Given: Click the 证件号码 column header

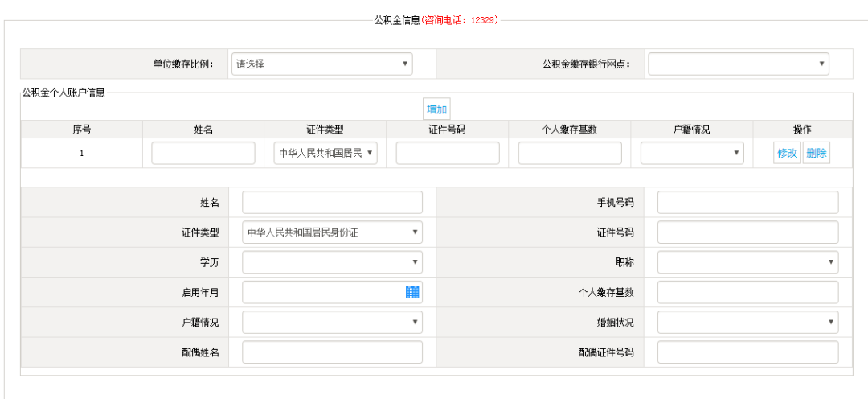Looking at the screenshot, I should (448, 130).
